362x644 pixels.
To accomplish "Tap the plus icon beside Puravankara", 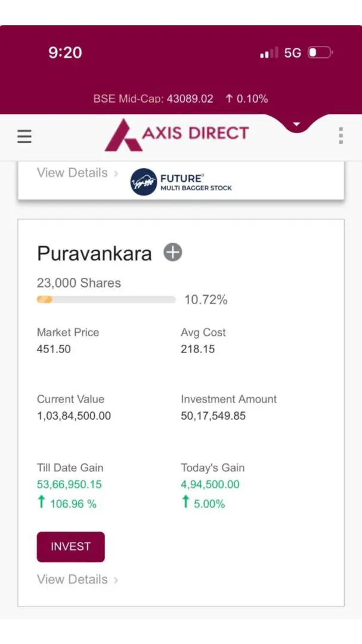I will coord(173,253).
